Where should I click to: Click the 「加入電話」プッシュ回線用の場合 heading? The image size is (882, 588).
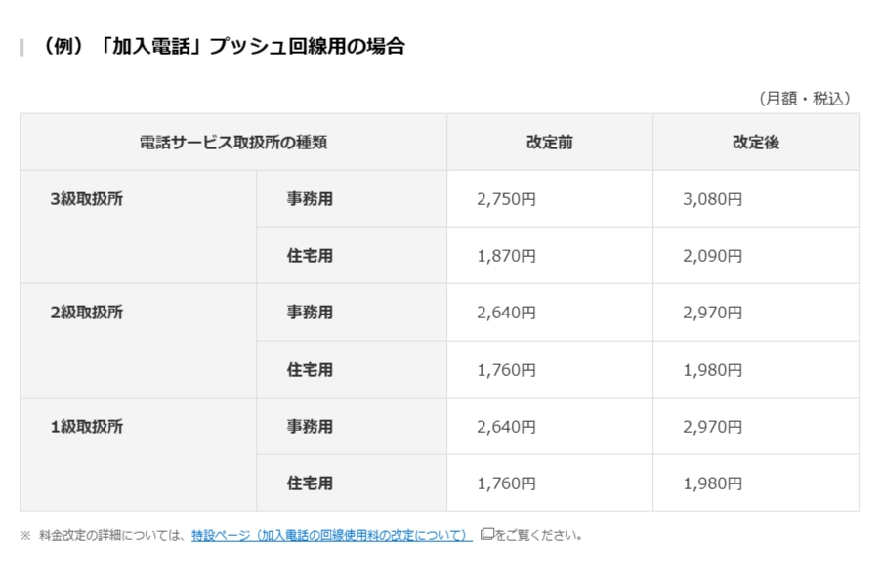click(x=223, y=47)
